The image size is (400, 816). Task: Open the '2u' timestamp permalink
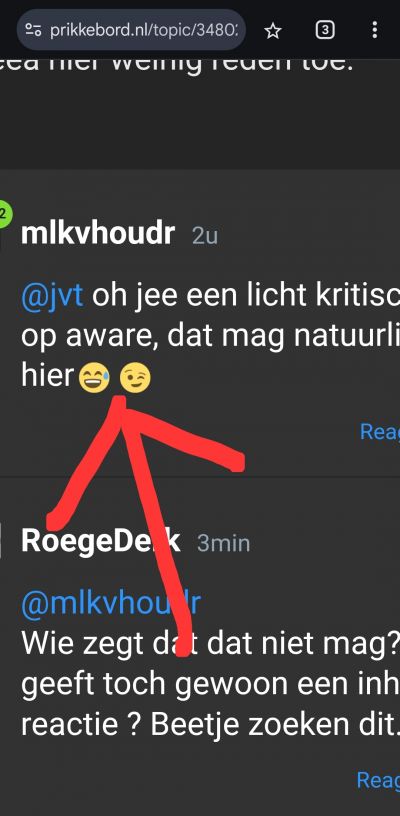click(x=205, y=236)
